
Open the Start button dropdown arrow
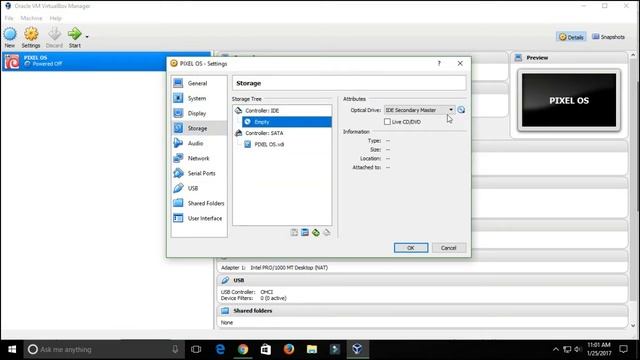(87, 37)
